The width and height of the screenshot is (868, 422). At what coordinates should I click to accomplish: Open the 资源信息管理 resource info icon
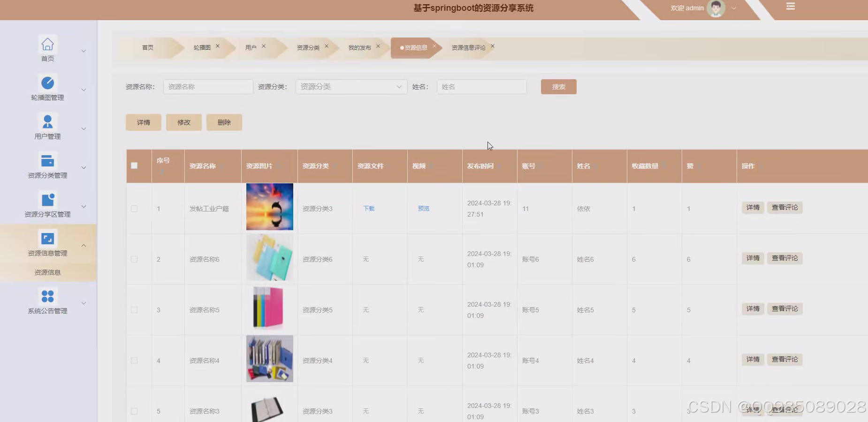(x=47, y=238)
